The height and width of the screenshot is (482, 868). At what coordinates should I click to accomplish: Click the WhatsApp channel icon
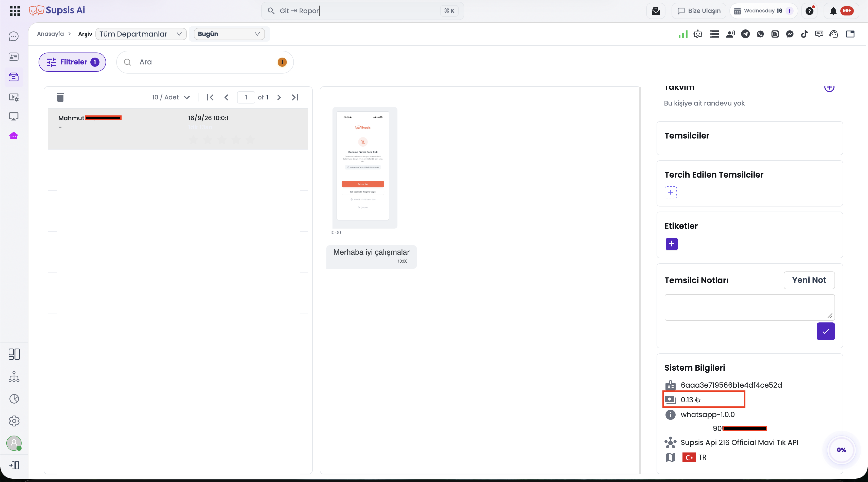tap(760, 34)
